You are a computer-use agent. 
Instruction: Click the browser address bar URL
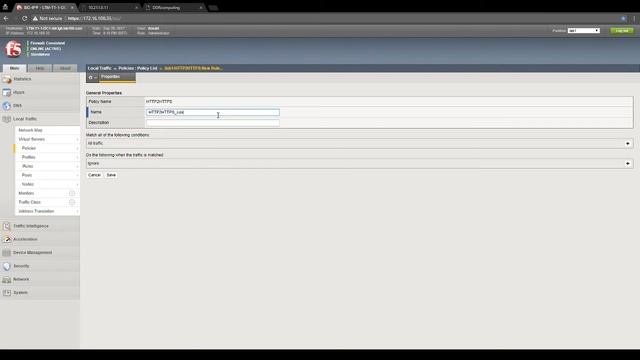pyautogui.click(x=94, y=18)
